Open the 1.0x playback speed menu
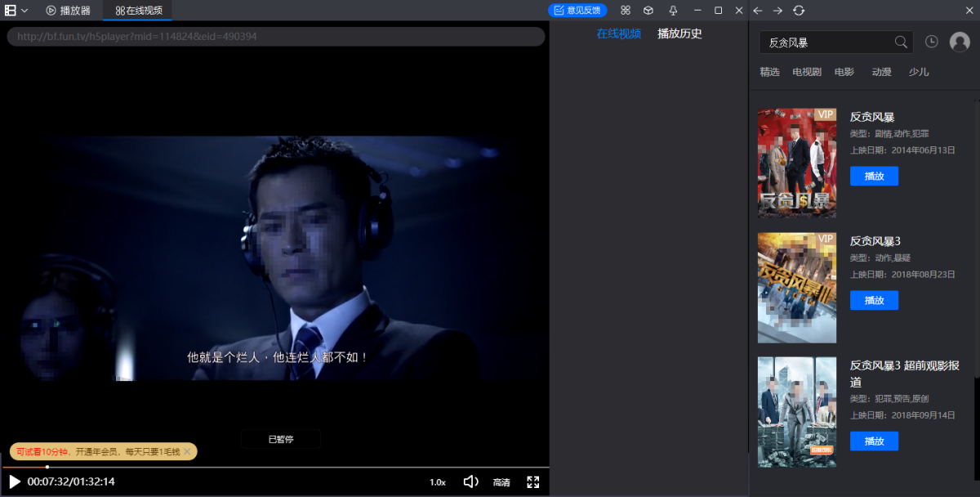 click(438, 482)
